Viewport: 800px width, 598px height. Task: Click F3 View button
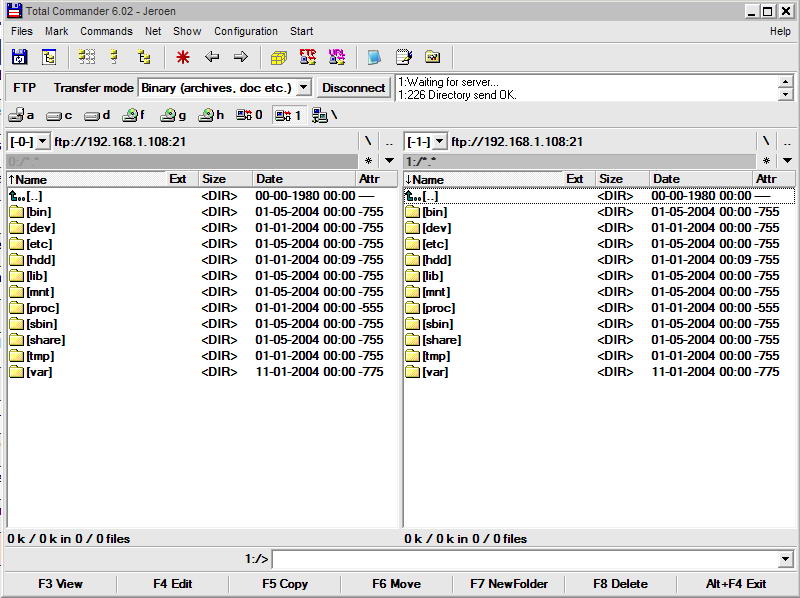coord(60,584)
